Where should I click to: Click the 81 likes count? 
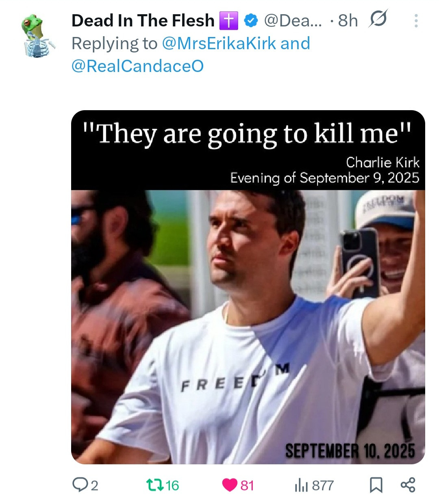(x=247, y=485)
